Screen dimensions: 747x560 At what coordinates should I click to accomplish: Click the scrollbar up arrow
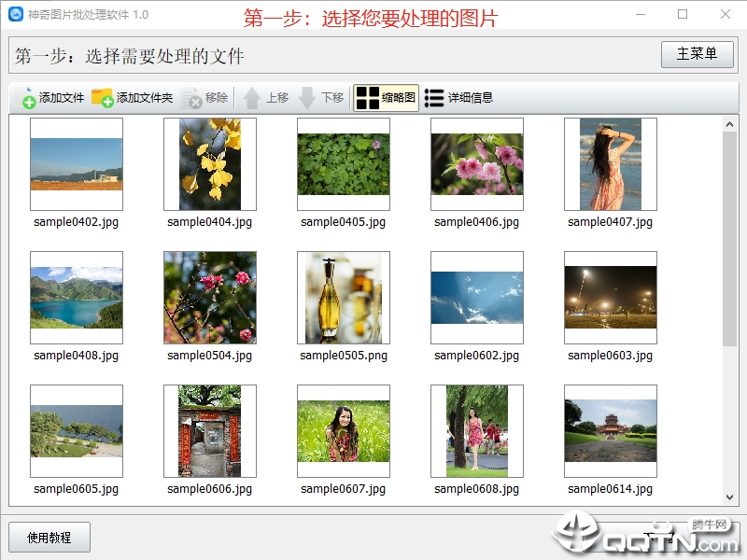pos(729,124)
